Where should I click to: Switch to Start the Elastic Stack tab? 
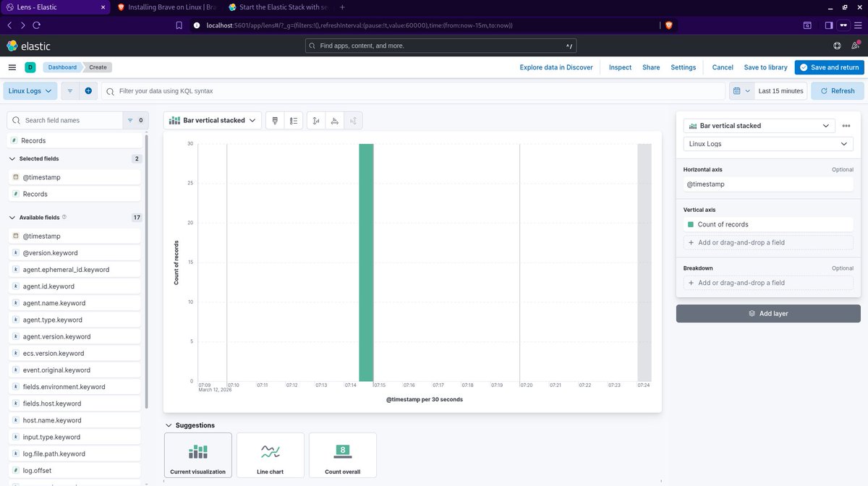(x=278, y=7)
